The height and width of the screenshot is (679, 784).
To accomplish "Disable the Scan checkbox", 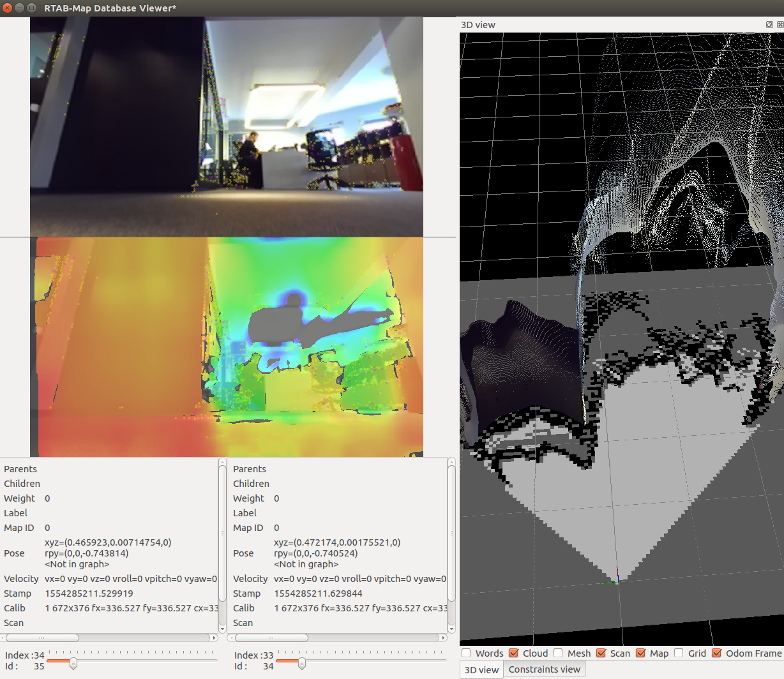I will [601, 653].
